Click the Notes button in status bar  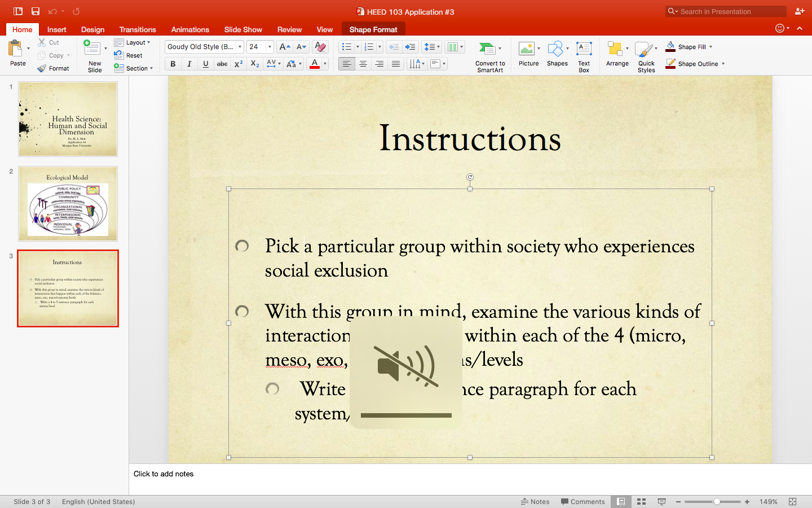[x=535, y=501]
